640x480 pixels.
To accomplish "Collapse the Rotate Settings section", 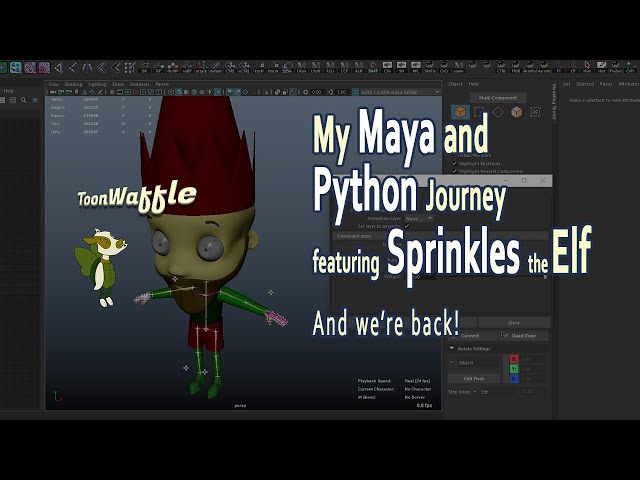I will (x=452, y=349).
